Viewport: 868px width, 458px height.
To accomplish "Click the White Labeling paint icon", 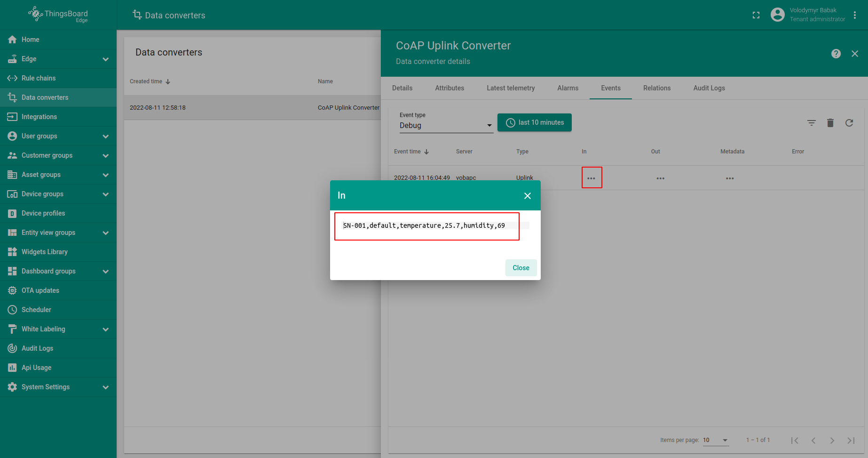I will (12, 329).
